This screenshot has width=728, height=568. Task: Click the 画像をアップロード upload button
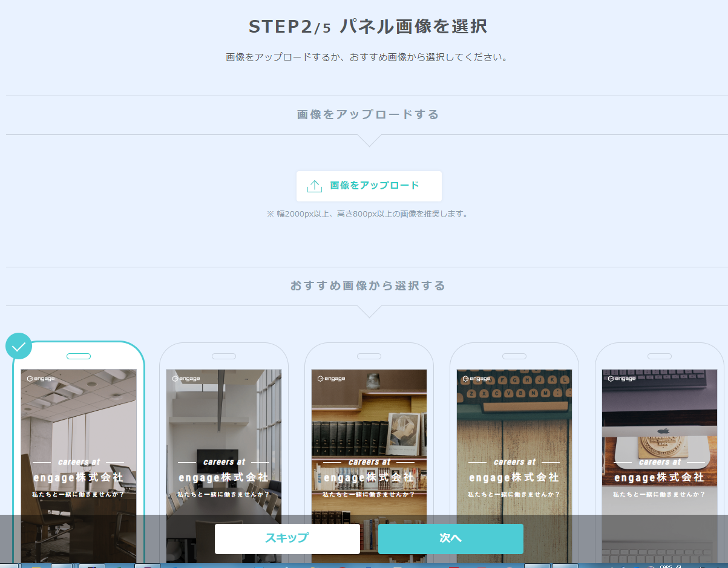pyautogui.click(x=369, y=186)
